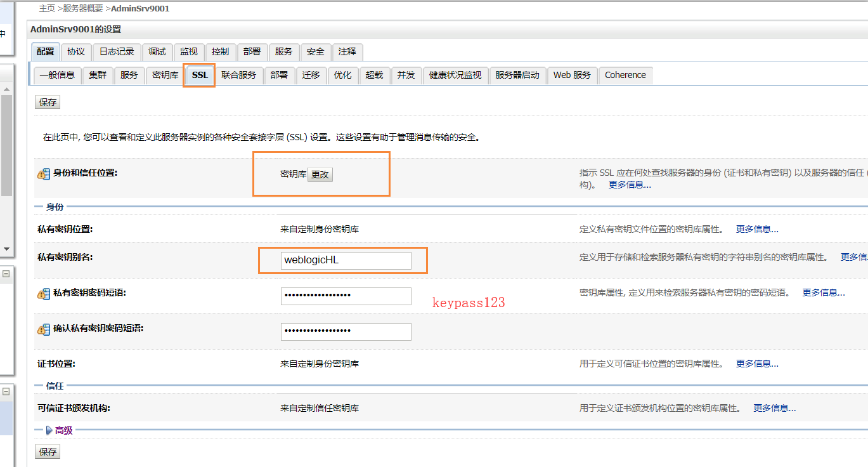
Task: Click the weblogicHL private key alias field
Action: pos(346,260)
